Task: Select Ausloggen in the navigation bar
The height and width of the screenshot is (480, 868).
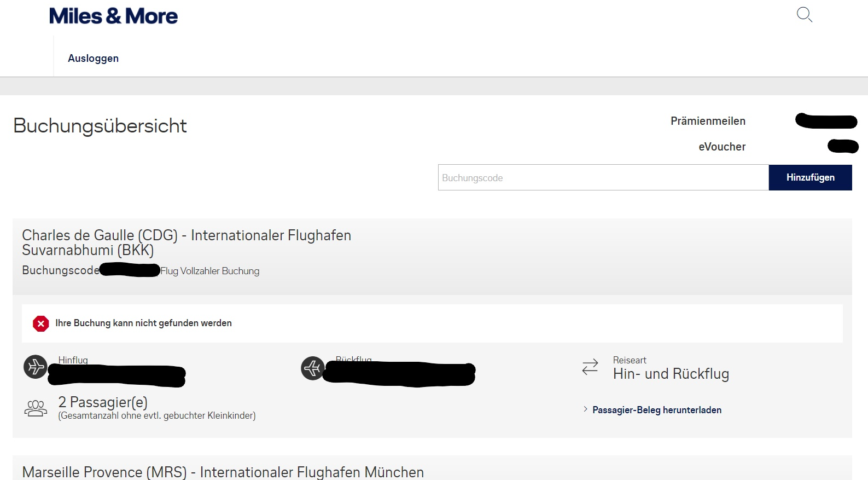Action: [x=93, y=59]
